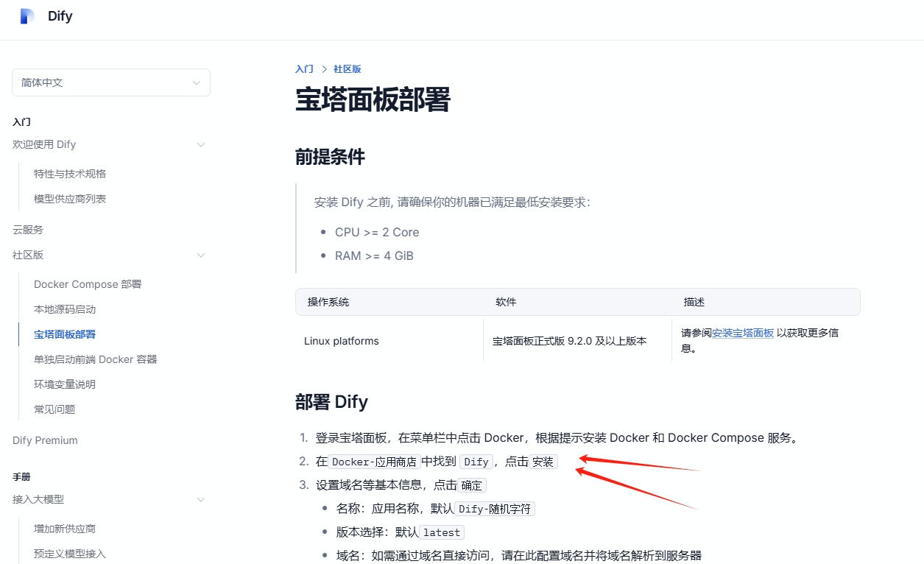Click the 描述 table header
924x564 pixels.
pyautogui.click(x=694, y=302)
